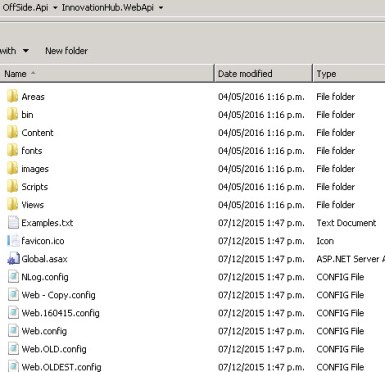Screen dimensions: 385x372
Task: Select the favicon.ico file name
Action: tap(43, 241)
